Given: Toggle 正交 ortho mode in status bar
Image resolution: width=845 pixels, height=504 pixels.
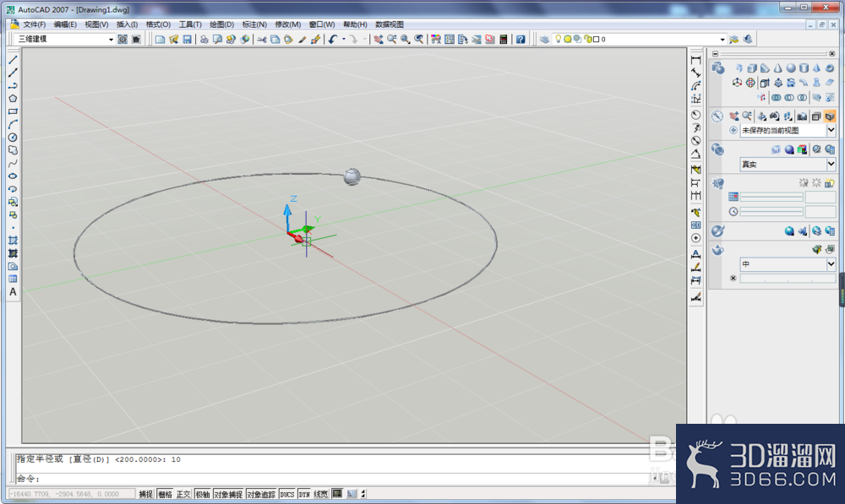Looking at the screenshot, I should (x=183, y=494).
